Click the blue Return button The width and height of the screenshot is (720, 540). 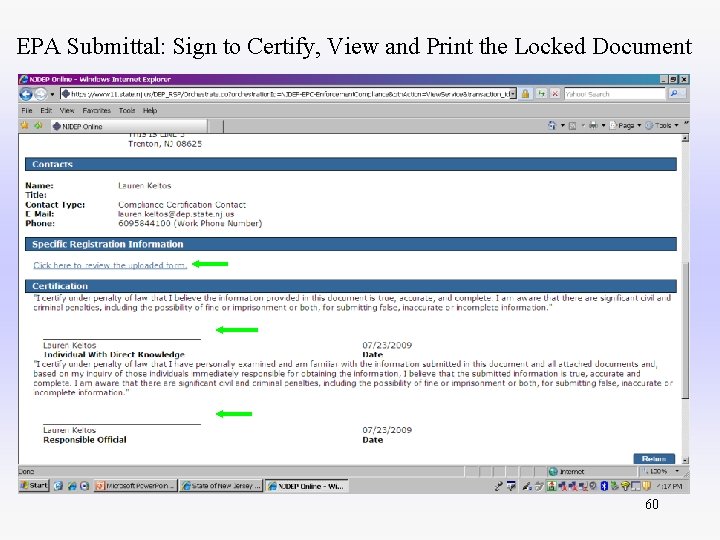click(x=654, y=459)
